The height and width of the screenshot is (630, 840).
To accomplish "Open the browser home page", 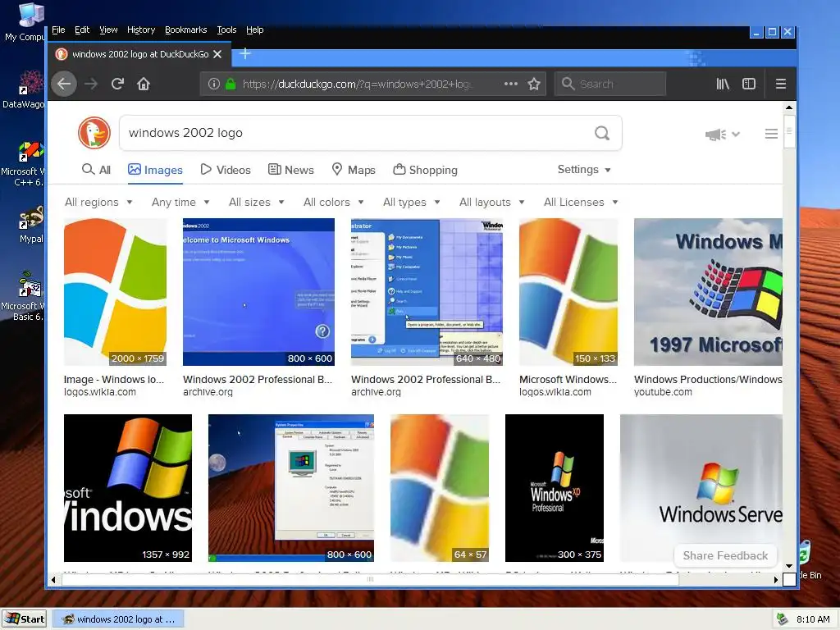I will 143,84.
